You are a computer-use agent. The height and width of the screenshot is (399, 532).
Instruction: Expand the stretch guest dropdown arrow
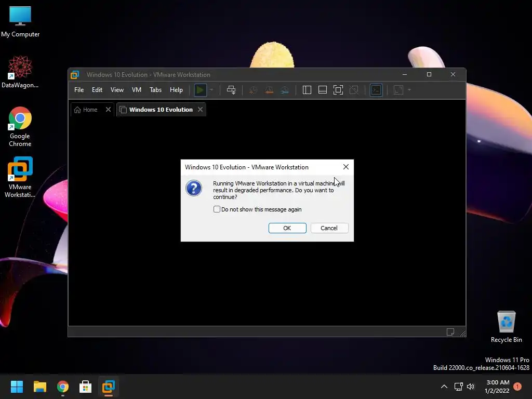[409, 90]
